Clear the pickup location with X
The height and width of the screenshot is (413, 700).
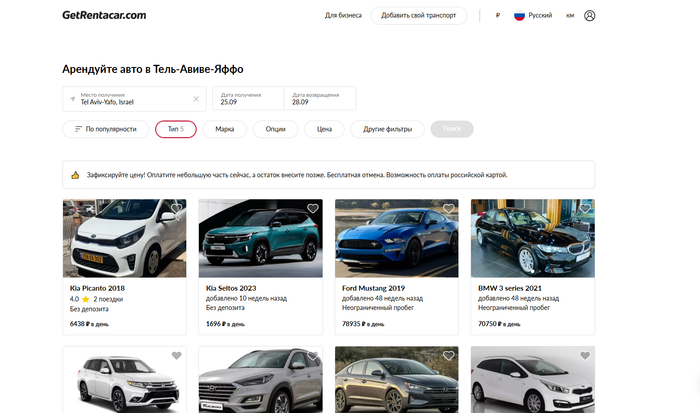click(196, 99)
